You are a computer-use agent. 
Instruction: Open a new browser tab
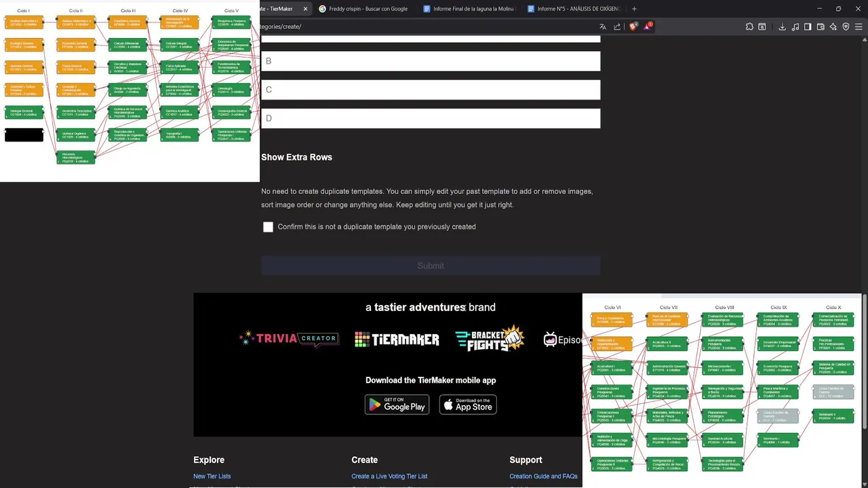point(634,9)
